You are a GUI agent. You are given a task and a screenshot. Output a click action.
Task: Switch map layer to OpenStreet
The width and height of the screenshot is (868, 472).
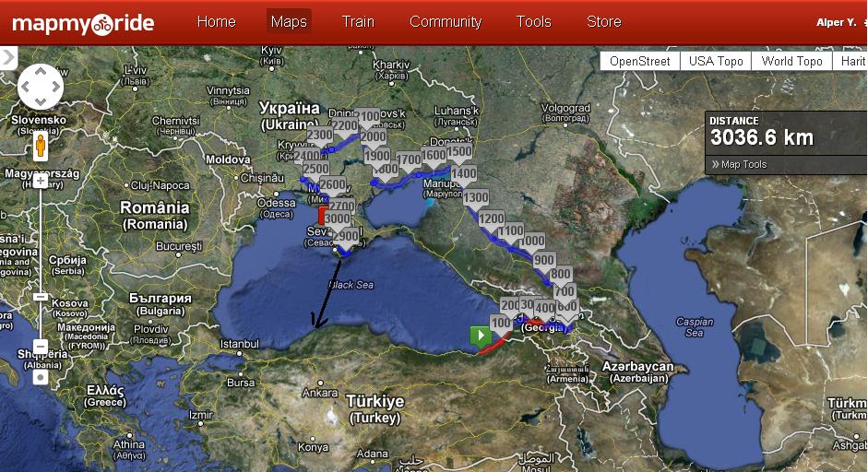click(640, 62)
